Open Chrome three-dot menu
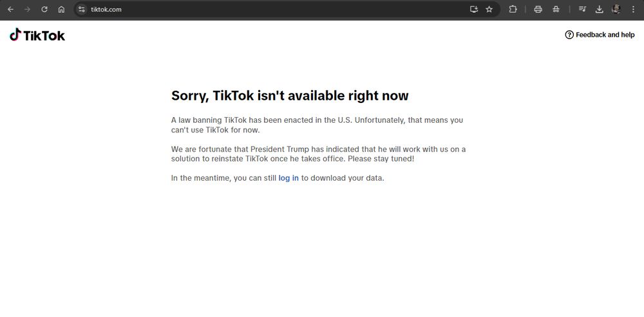This screenshot has width=644, height=317. pyautogui.click(x=633, y=9)
